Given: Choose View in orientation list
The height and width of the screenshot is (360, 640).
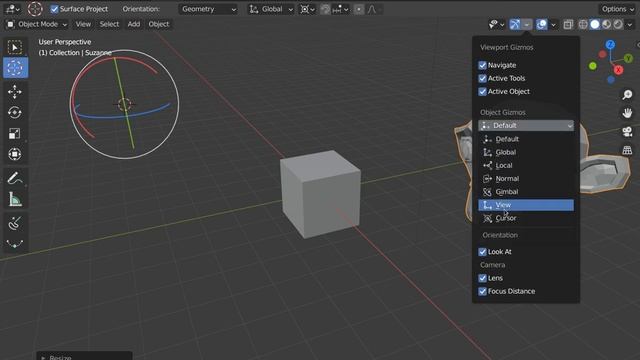Looking at the screenshot, I should pyautogui.click(x=526, y=205).
